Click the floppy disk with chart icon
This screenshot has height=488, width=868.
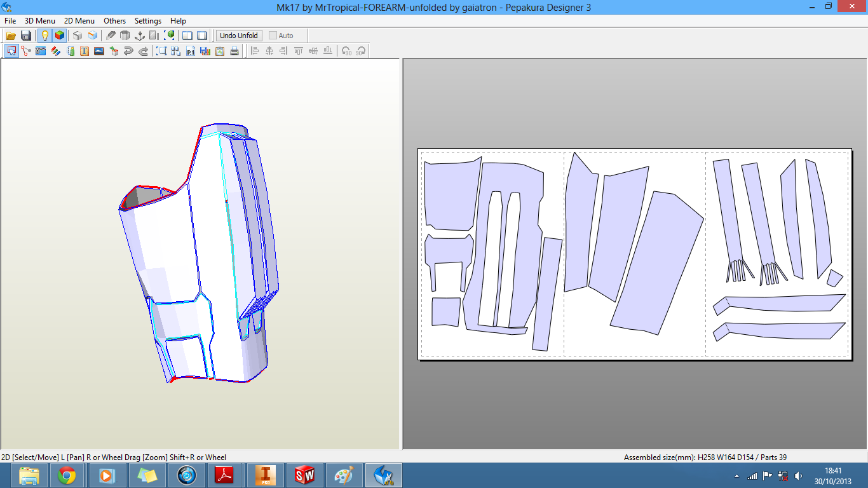(x=205, y=51)
